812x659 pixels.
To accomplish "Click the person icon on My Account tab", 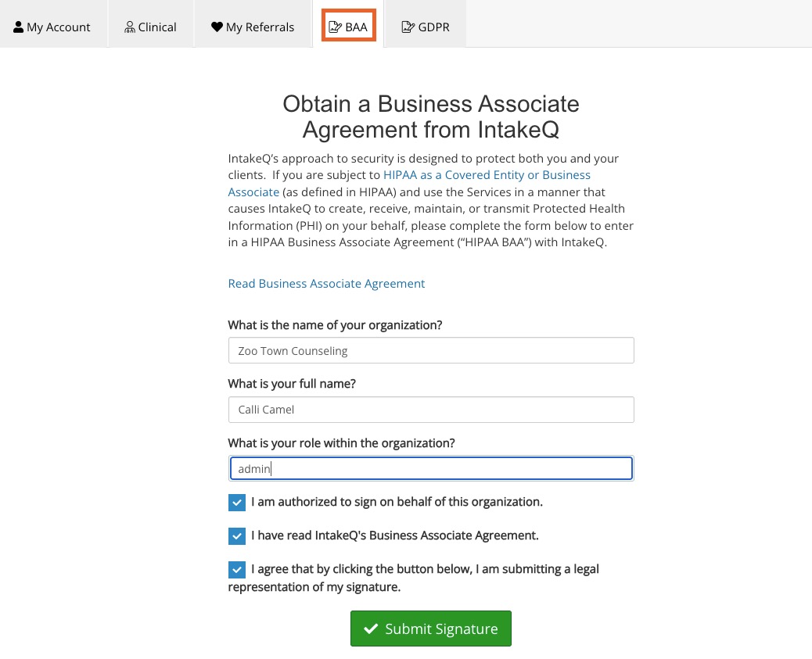I will pos(18,27).
